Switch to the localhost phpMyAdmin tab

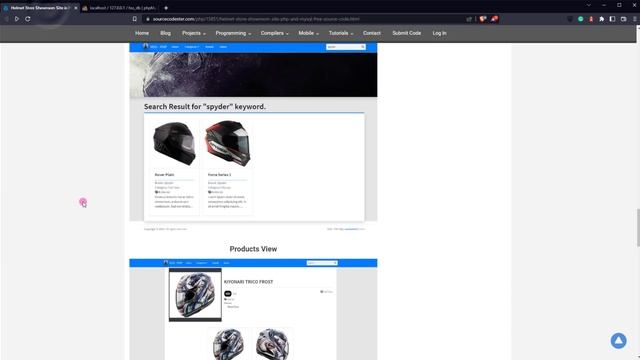[x=119, y=8]
